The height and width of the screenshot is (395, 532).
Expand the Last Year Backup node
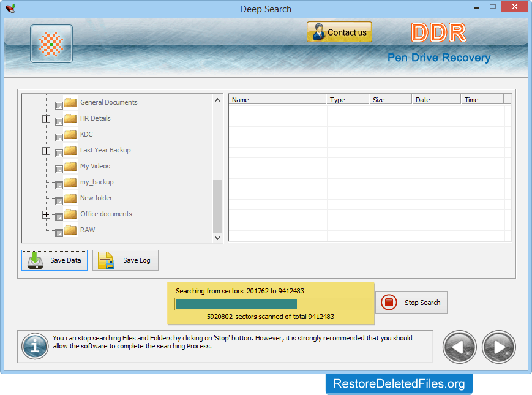click(x=46, y=151)
